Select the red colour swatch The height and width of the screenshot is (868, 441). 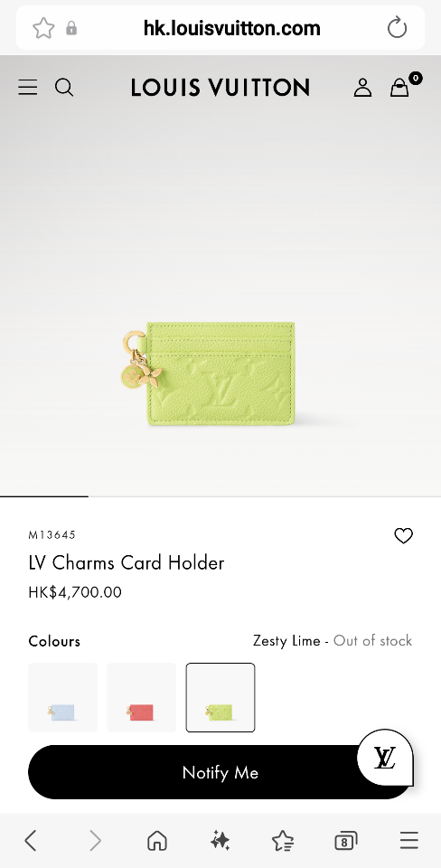pos(142,697)
